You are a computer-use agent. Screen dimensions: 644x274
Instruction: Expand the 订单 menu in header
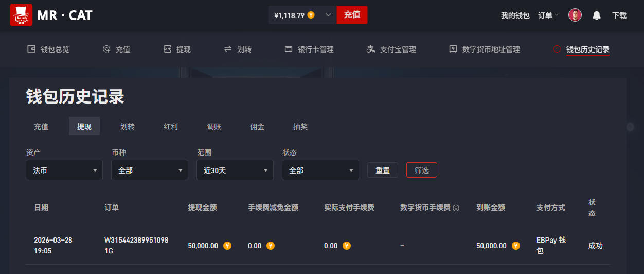[548, 15]
